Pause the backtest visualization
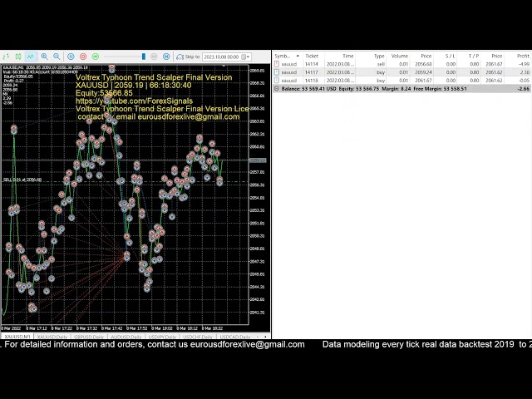The height and width of the screenshot is (399, 532). coord(71,57)
